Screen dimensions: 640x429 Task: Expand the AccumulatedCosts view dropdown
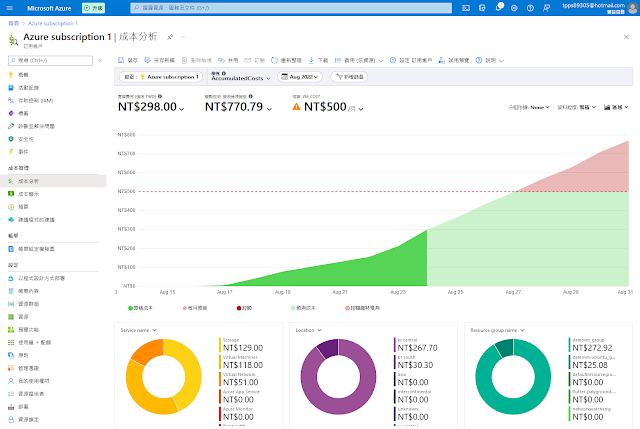[x=240, y=76]
